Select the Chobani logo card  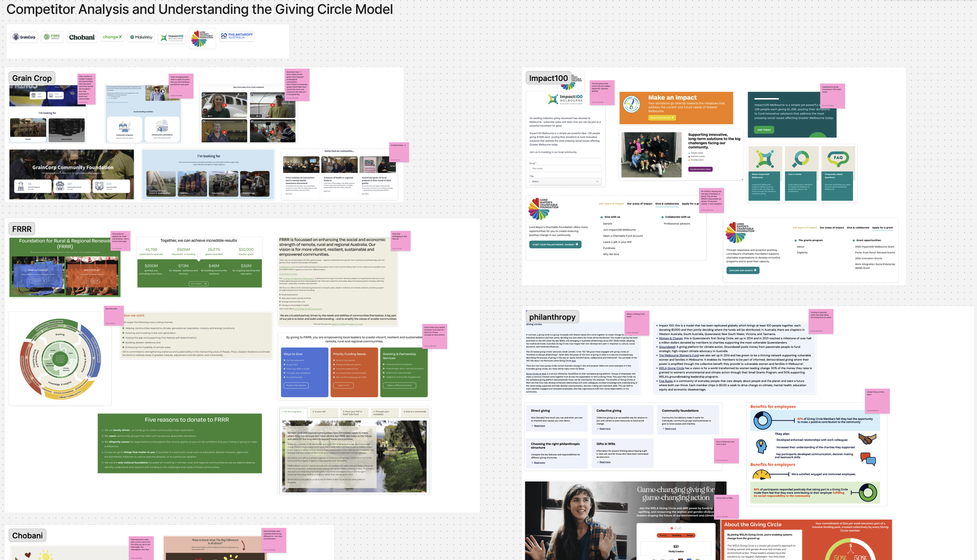[82, 37]
